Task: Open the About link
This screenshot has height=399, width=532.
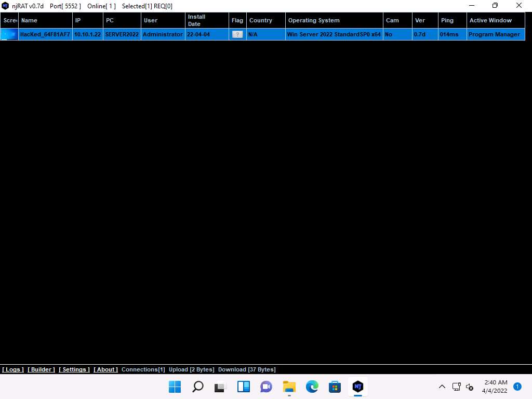Action: [x=105, y=369]
